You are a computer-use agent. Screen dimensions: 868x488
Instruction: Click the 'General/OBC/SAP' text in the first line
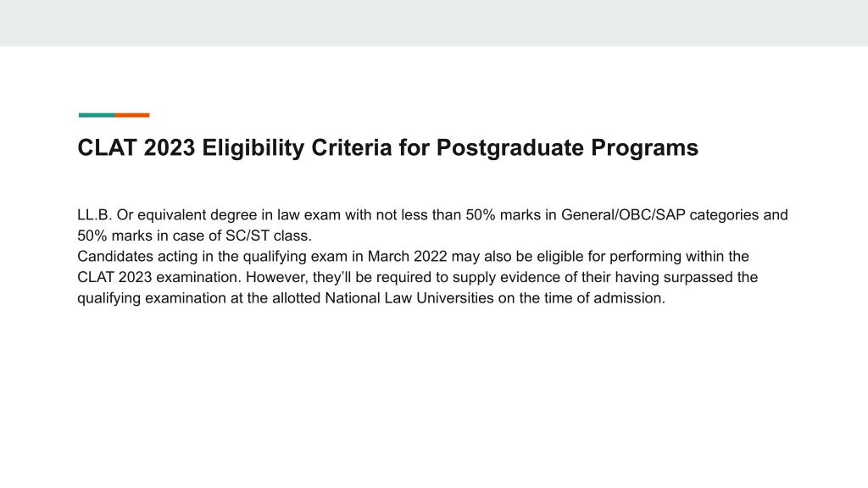(x=623, y=214)
